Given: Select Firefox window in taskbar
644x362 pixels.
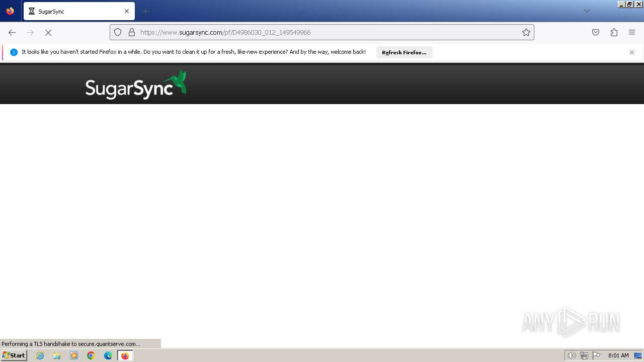Looking at the screenshot, I should pos(125,355).
